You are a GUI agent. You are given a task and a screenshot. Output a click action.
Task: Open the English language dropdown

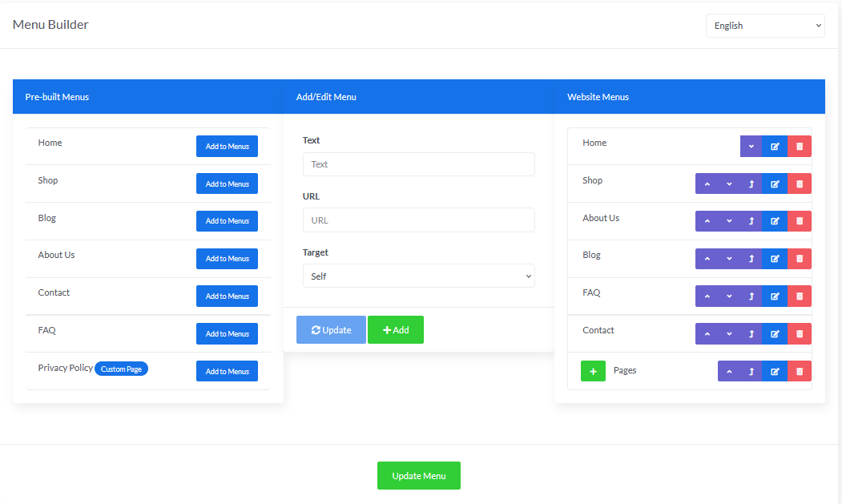(x=765, y=26)
